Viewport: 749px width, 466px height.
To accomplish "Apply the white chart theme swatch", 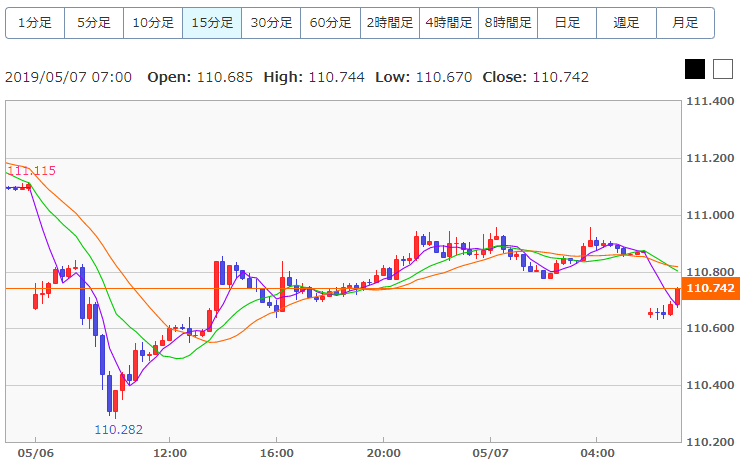I will (x=723, y=69).
